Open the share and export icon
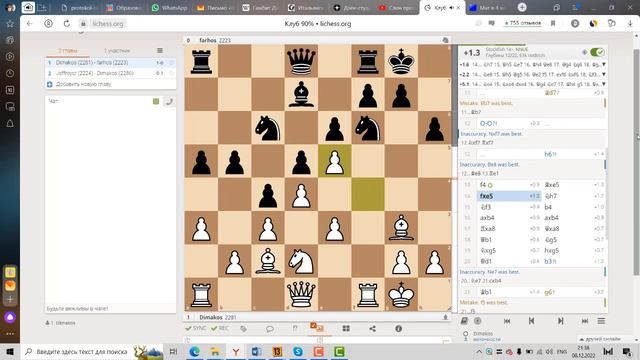640x360 pixels. tap(372, 328)
